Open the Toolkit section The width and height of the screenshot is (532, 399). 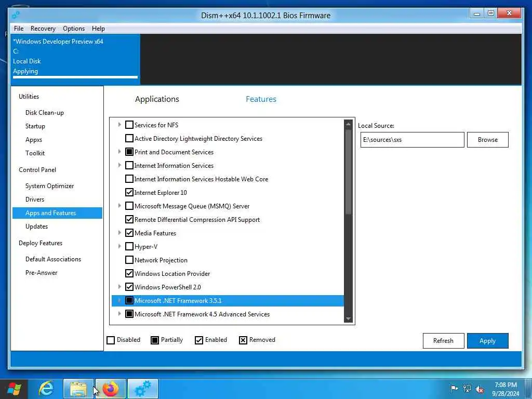point(35,153)
